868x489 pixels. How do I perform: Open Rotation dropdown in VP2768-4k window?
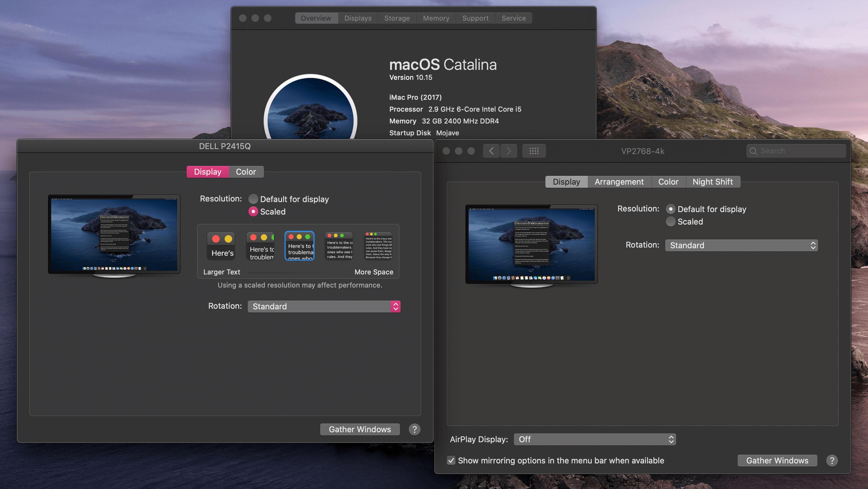[x=741, y=245]
